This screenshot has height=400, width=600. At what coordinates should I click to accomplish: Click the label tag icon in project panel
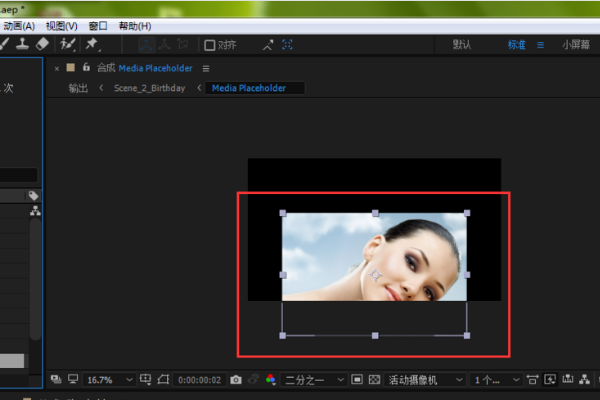coord(33,196)
